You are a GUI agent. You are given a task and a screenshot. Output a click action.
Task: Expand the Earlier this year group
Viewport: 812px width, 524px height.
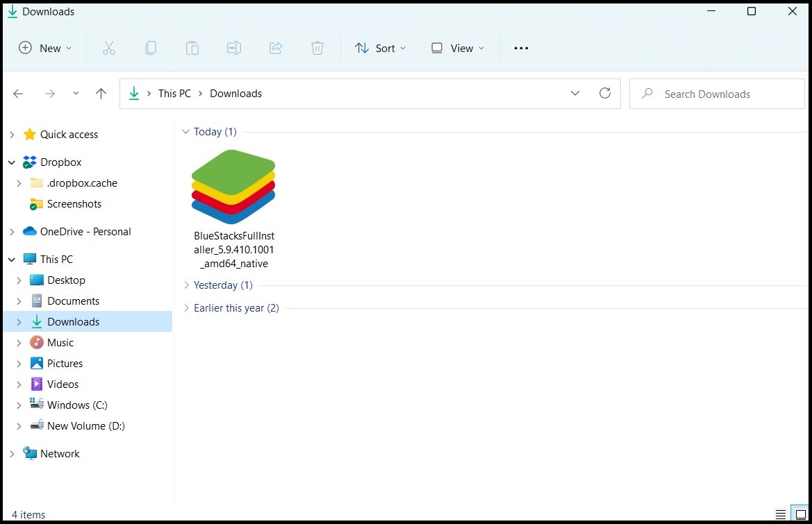tap(186, 307)
